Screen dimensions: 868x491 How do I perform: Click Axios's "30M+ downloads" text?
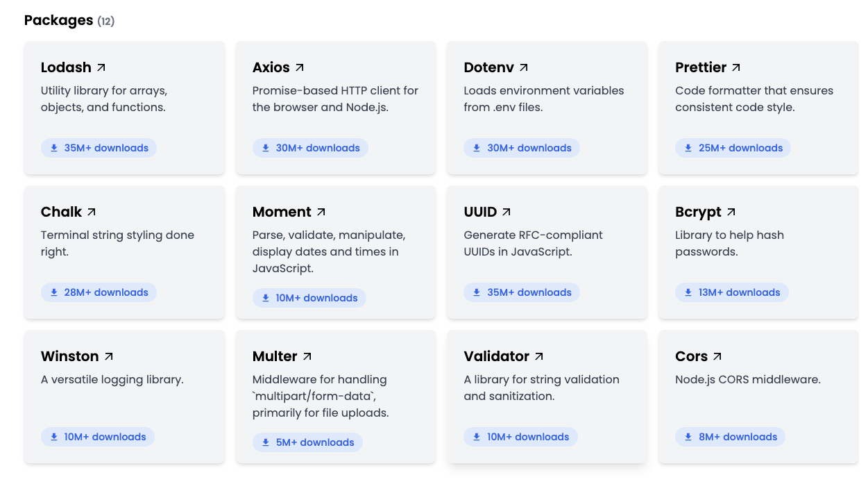[x=318, y=148]
